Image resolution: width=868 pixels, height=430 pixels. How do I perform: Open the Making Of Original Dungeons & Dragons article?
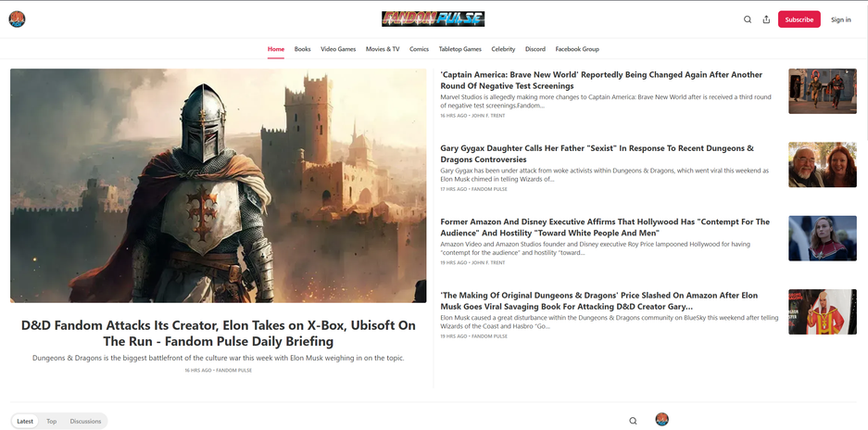[599, 301]
